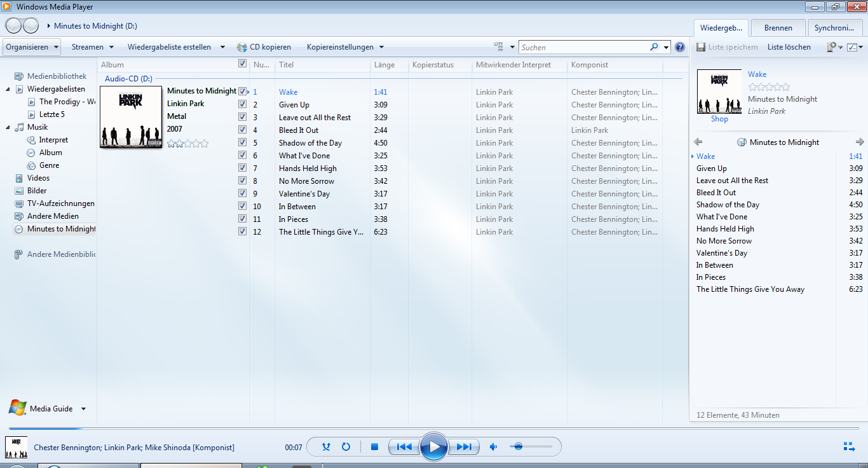Viewport: 868px width, 468px height.
Task: Click the Liste speichern floppy icon
Action: pyautogui.click(x=701, y=47)
